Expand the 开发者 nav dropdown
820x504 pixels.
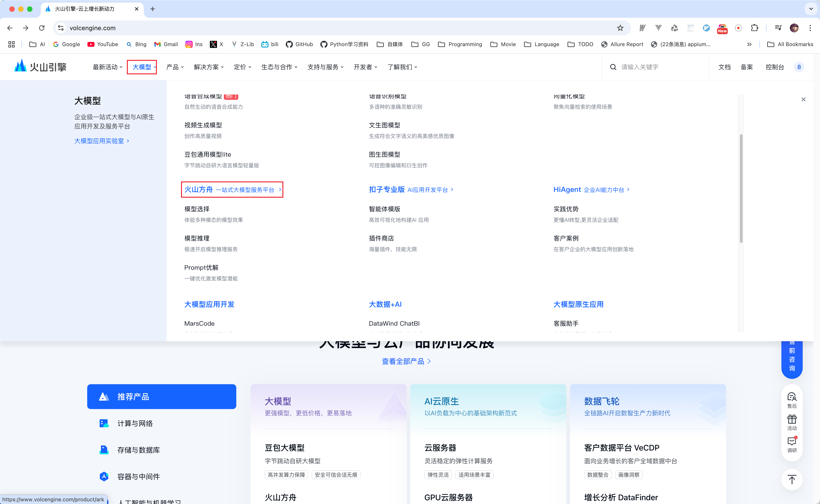[x=365, y=67]
